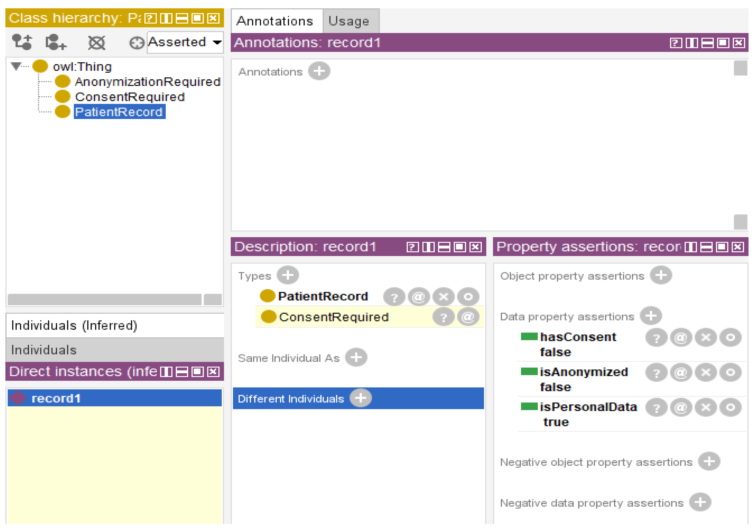Viewport: 756px width, 532px height.
Task: Click the Add subclass icon
Action: [22, 42]
